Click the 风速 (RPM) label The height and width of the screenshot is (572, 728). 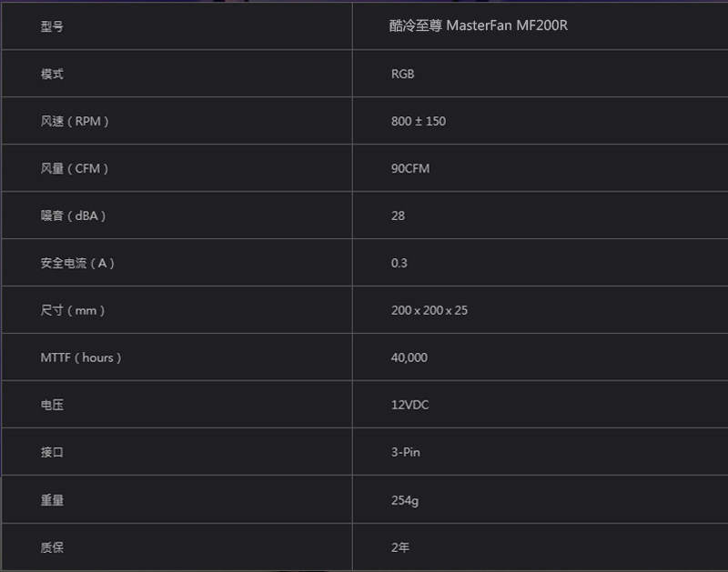coord(75,121)
